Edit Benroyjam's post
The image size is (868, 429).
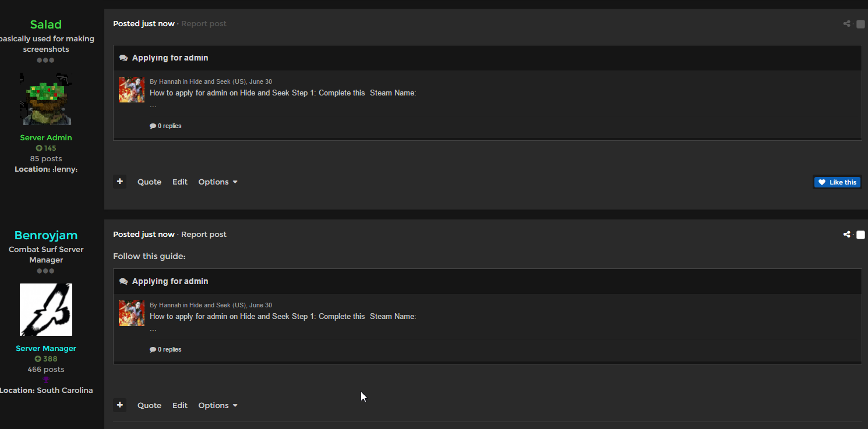pyautogui.click(x=180, y=405)
